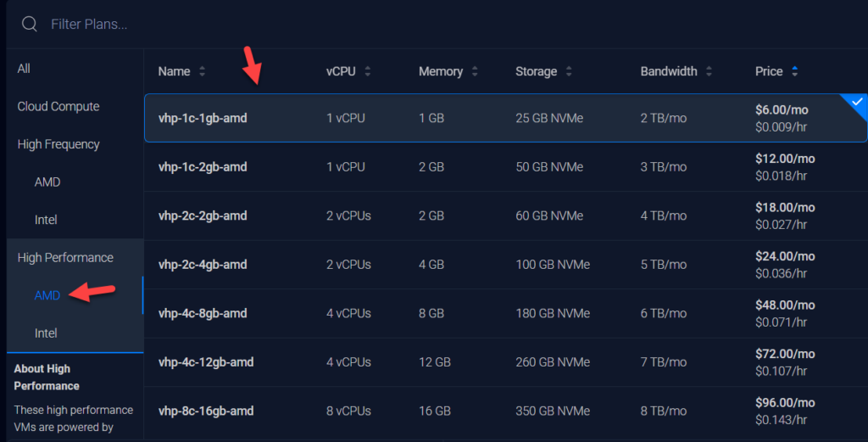Sort plans by Storage column arrows
868x442 pixels.
coord(569,71)
